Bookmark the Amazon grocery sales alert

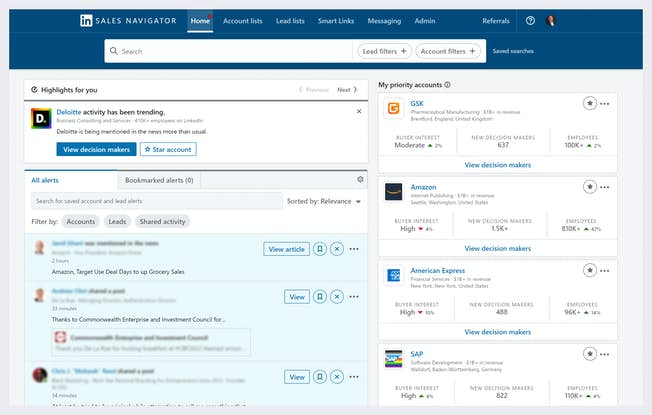(x=319, y=249)
